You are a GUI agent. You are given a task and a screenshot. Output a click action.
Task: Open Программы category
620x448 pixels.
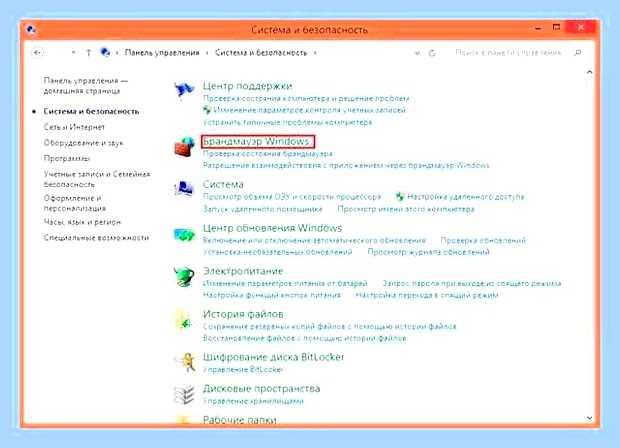[67, 159]
